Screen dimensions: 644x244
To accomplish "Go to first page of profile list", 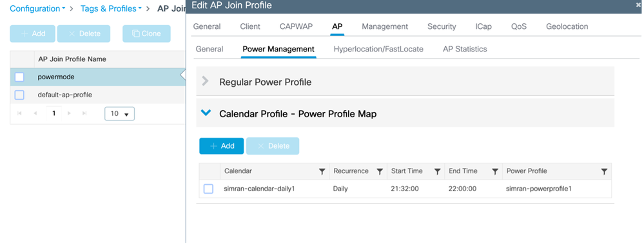I will click(x=20, y=113).
